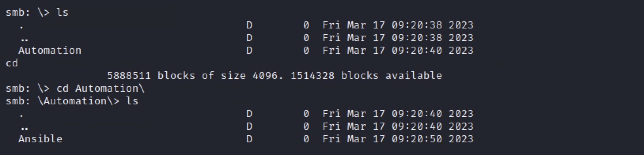Click the first row timestamp 09:20:38 2023
Viewport: 644px width, 155px height.
tap(433, 25)
